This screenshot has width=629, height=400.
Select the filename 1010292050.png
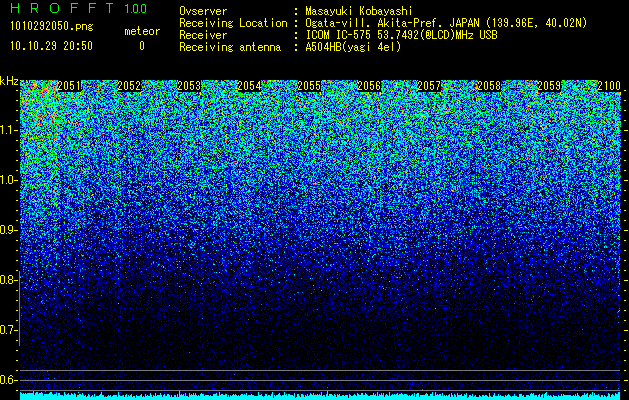click(52, 27)
